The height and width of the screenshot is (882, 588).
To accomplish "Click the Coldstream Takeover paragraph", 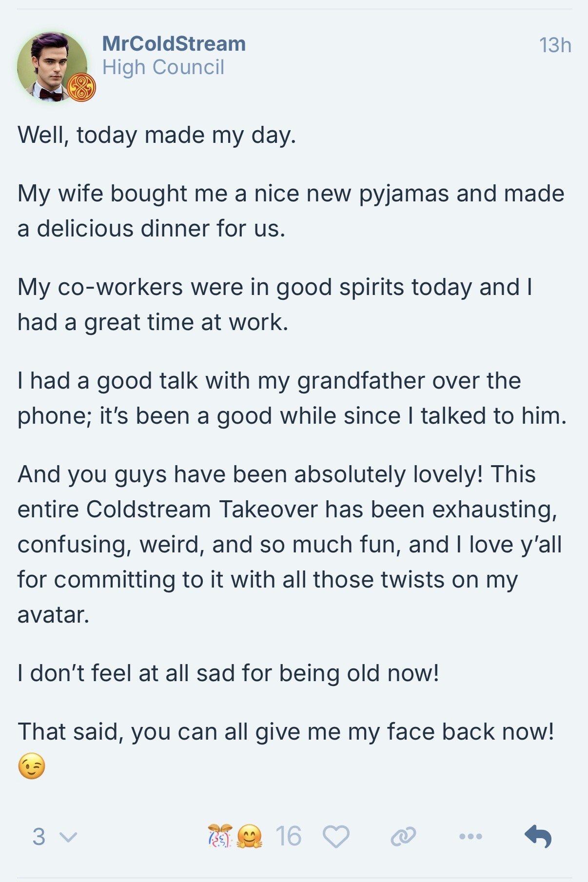I will pyautogui.click(x=290, y=544).
